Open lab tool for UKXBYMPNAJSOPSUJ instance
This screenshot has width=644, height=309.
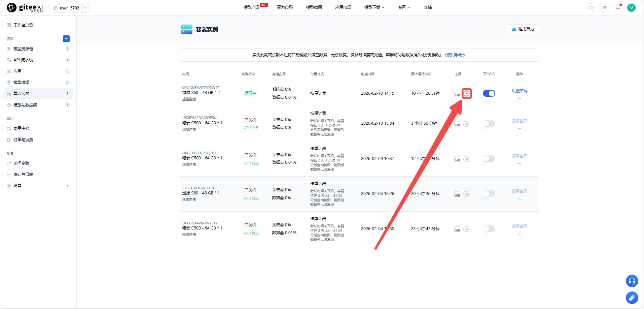coord(466,124)
